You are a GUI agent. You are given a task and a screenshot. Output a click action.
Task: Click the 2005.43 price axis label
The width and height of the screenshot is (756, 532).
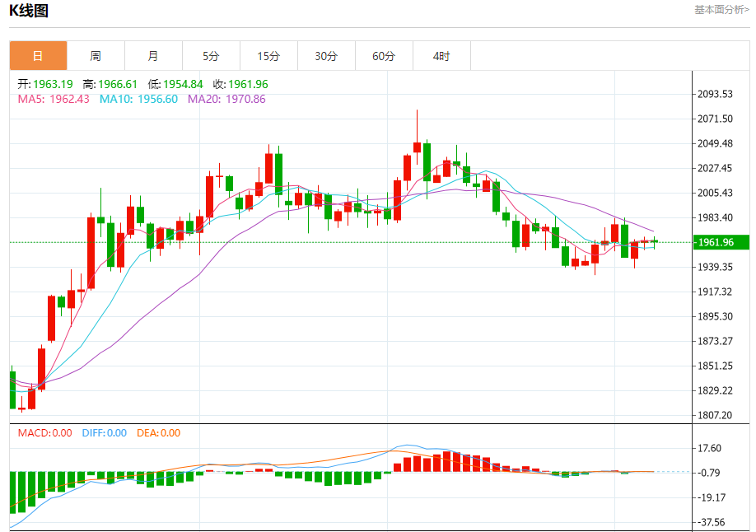click(715, 193)
